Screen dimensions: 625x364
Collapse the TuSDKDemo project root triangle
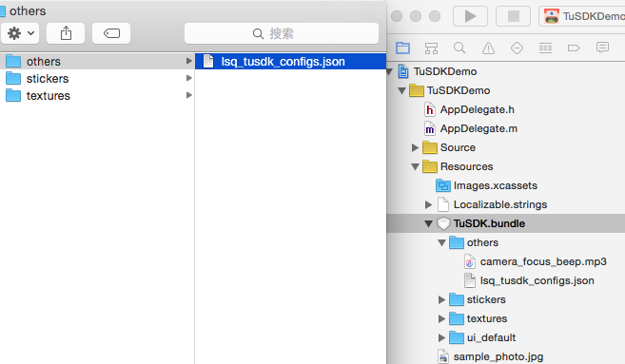[x=389, y=71]
